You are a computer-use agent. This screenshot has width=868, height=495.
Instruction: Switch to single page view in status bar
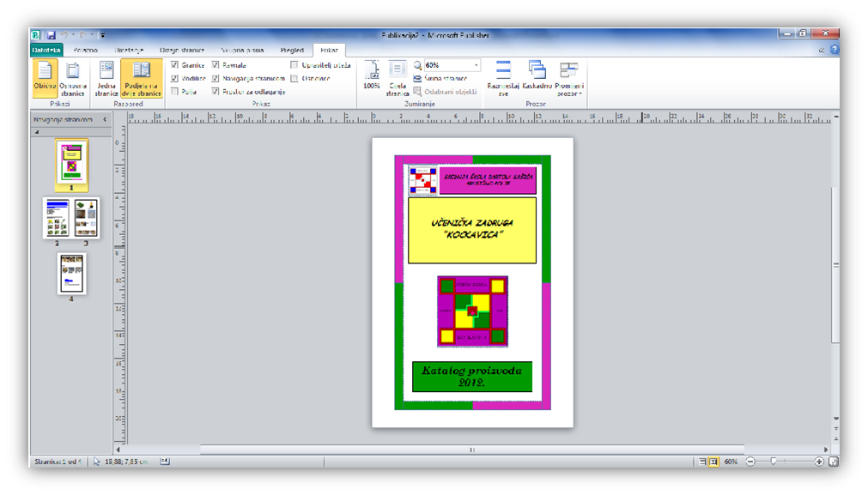click(702, 462)
